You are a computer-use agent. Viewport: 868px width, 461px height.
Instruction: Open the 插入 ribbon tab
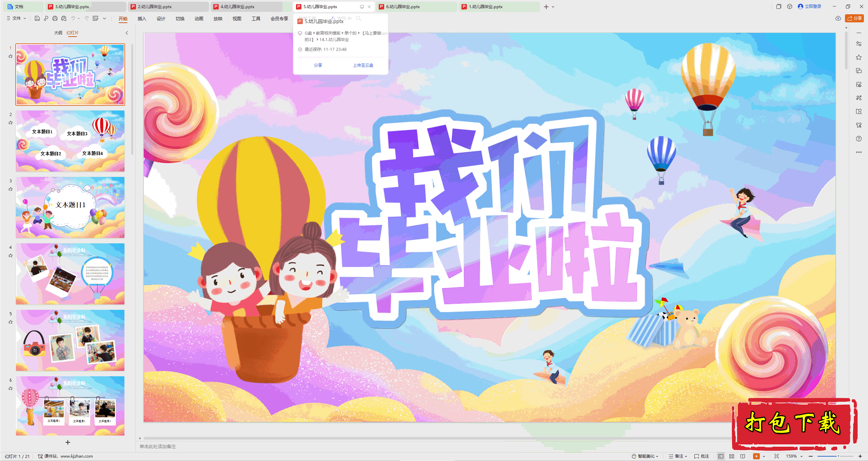click(142, 19)
